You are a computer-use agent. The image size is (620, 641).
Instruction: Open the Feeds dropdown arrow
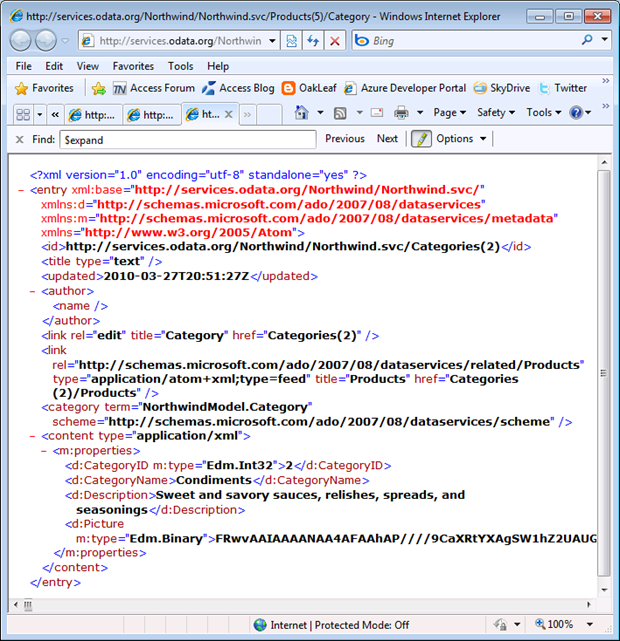tap(359, 112)
